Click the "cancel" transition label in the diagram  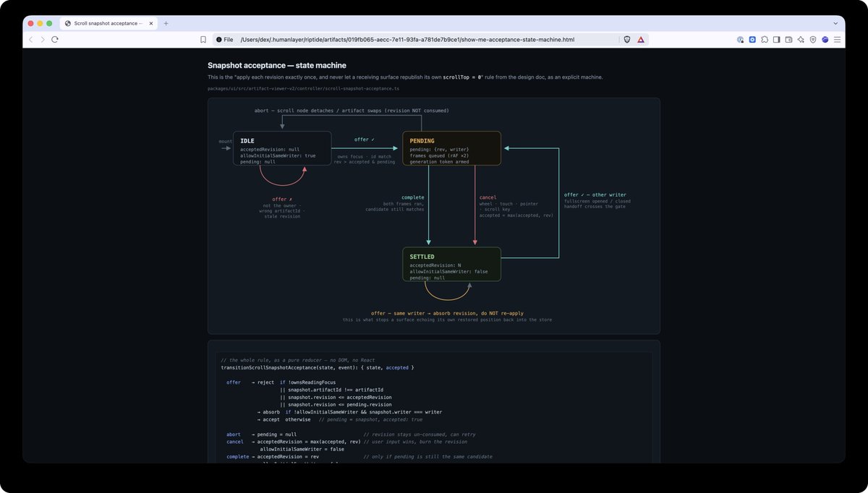488,197
